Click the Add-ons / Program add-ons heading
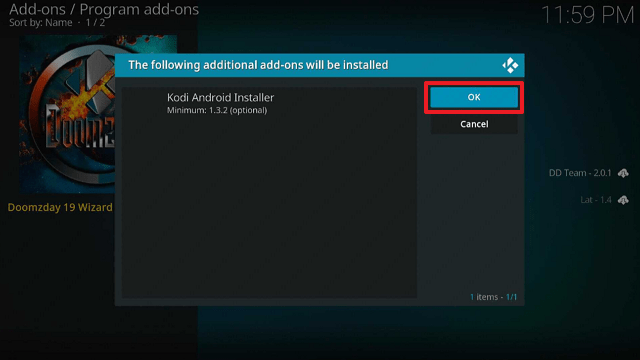Viewport: 640px width, 360px height. [x=104, y=9]
